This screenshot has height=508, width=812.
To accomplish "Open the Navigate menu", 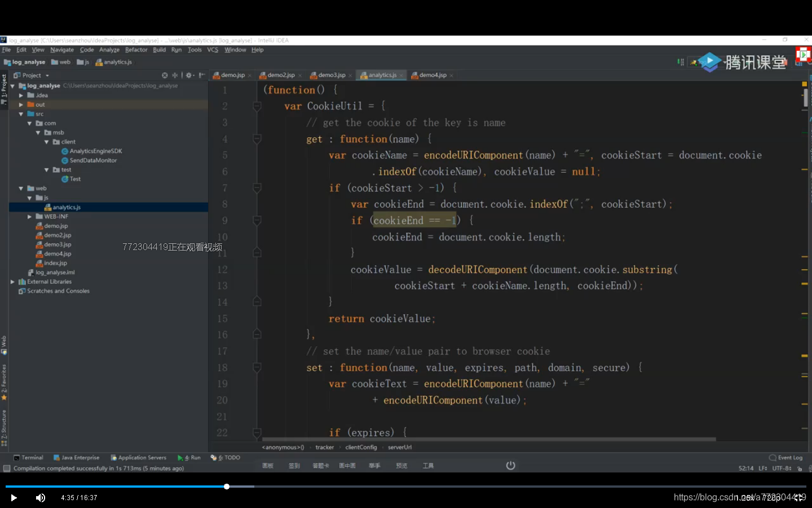I will [x=62, y=50].
